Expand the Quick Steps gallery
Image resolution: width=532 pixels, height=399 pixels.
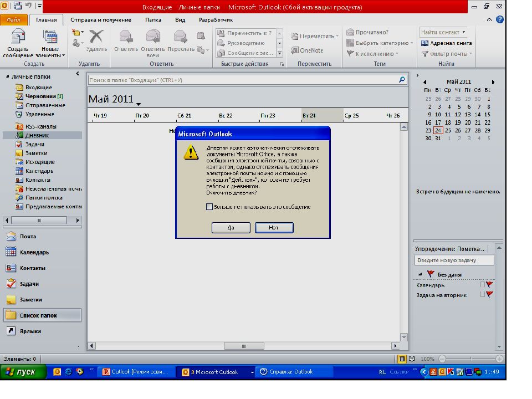click(x=279, y=53)
